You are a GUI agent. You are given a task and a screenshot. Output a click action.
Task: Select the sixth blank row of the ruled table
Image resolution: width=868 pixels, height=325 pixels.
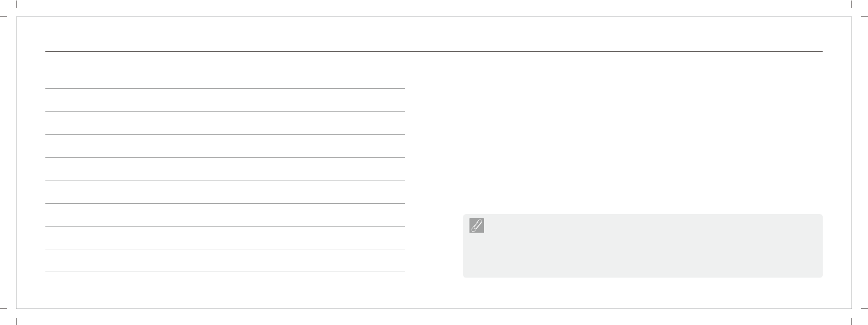(225, 215)
